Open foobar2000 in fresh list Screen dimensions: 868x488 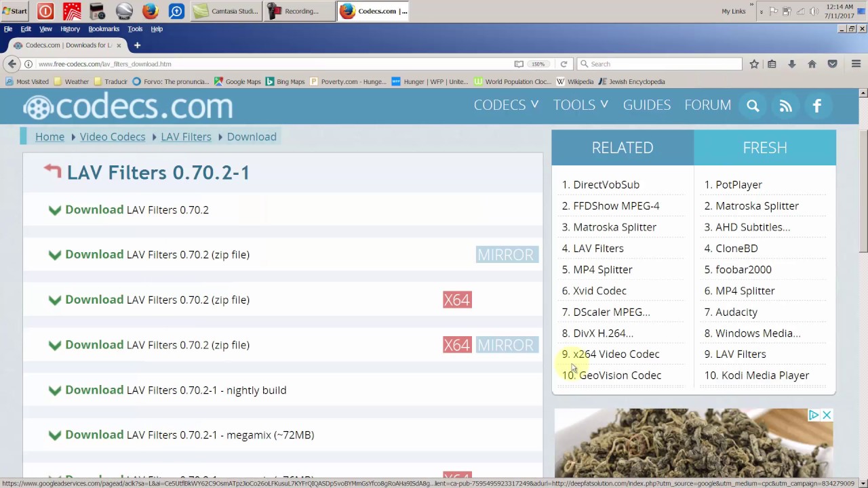point(743,269)
